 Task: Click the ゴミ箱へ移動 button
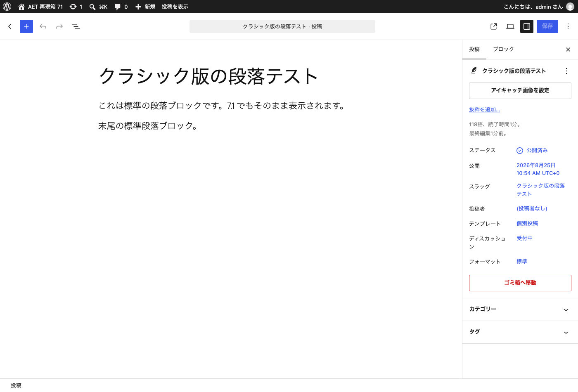(520, 283)
